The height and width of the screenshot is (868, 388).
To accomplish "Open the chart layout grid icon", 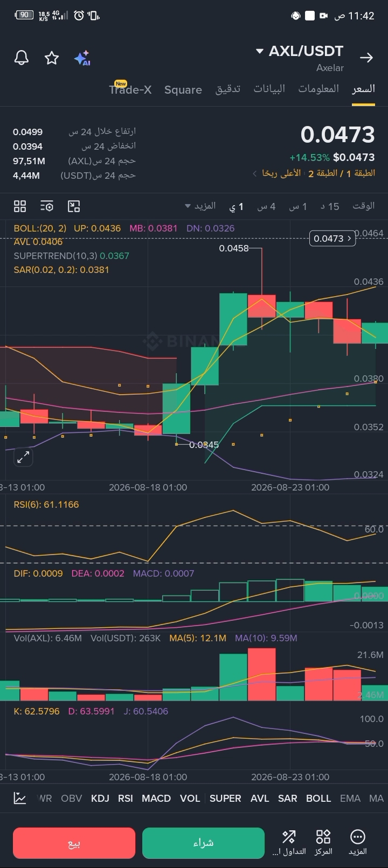I will [20, 206].
